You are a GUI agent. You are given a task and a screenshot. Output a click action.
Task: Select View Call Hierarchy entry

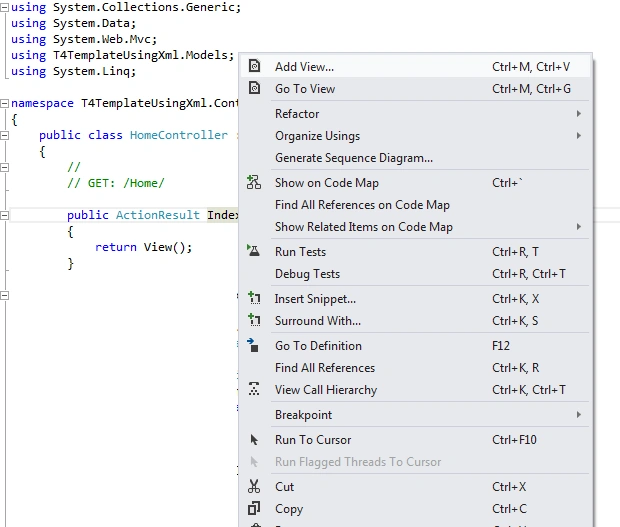[415, 390]
